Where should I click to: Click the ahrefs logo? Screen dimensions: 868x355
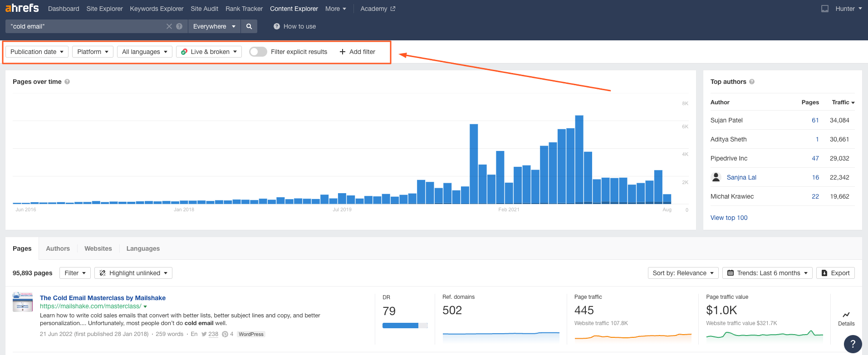(22, 8)
